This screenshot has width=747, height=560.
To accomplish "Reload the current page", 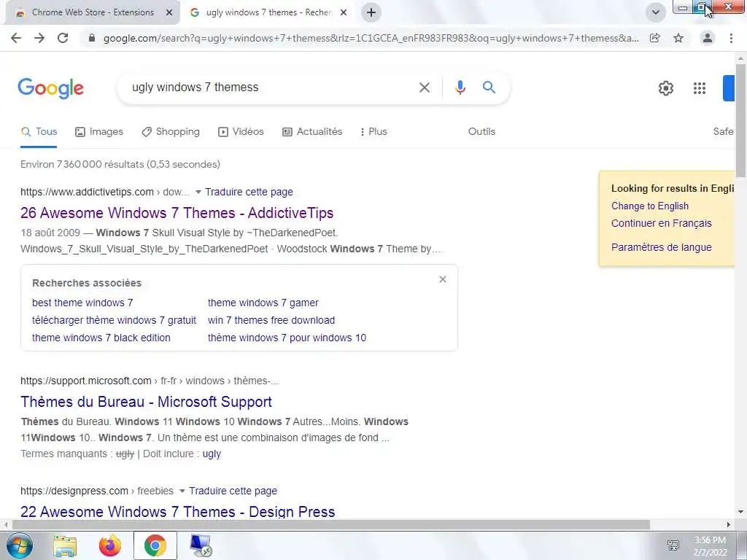I will [x=63, y=38].
